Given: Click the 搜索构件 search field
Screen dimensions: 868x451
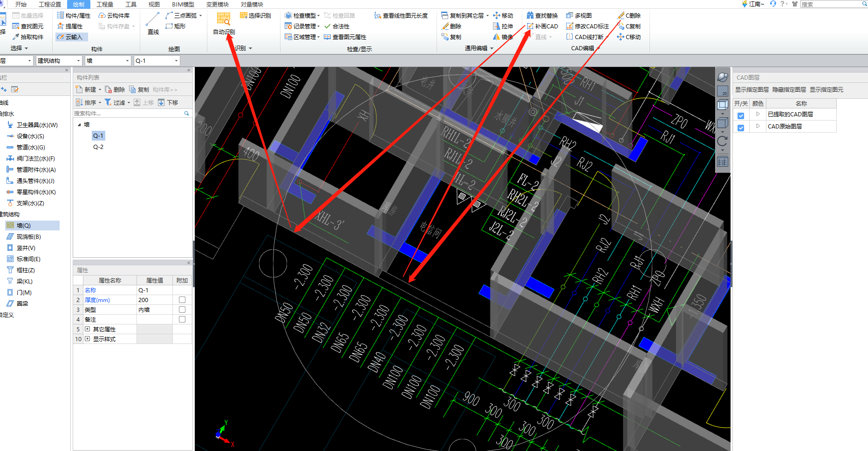Looking at the screenshot, I should pyautogui.click(x=132, y=113).
